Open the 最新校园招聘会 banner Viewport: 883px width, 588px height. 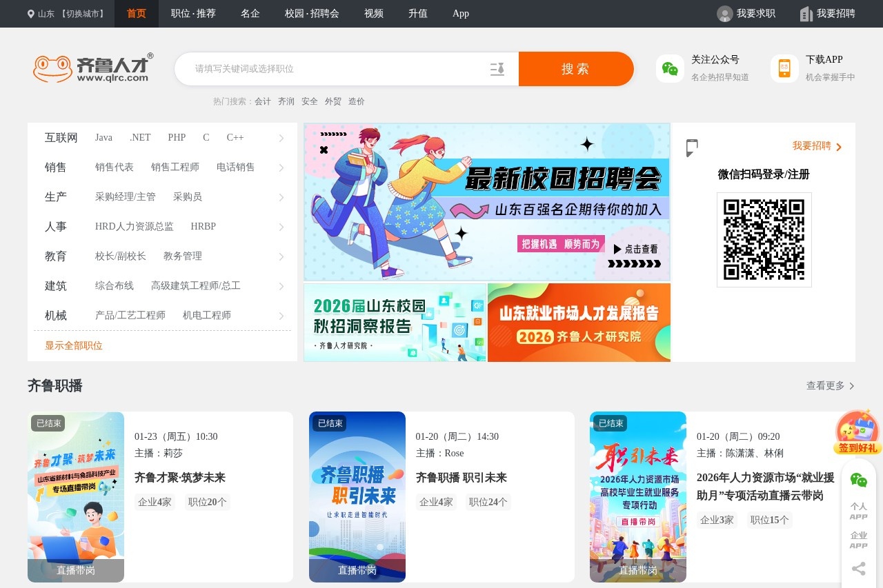[x=487, y=202]
